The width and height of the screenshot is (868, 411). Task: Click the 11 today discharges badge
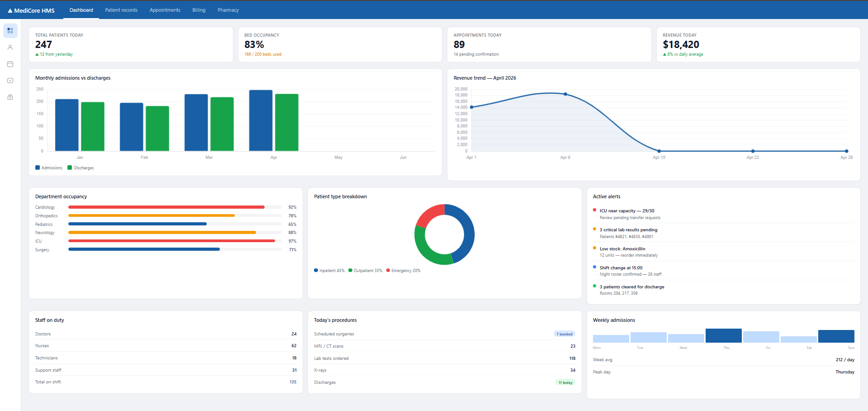pyautogui.click(x=565, y=382)
